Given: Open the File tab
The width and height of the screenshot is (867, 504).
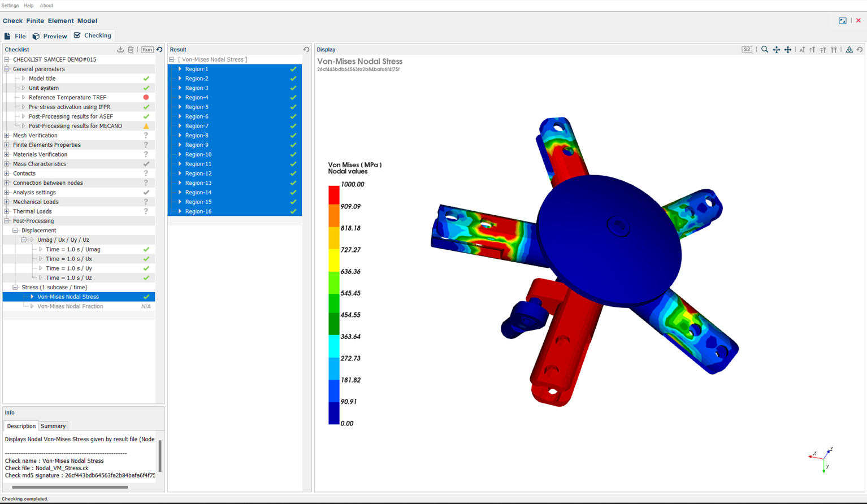Looking at the screenshot, I should [15, 36].
